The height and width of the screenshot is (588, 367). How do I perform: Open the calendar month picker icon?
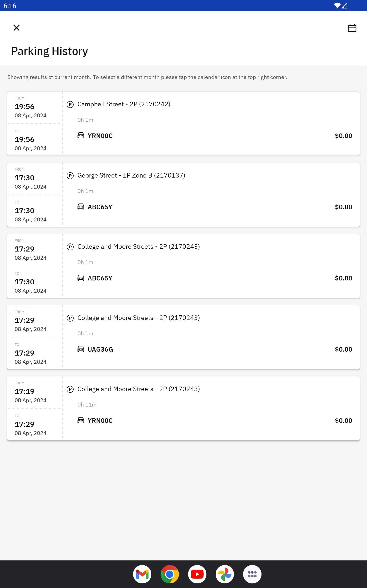[352, 28]
